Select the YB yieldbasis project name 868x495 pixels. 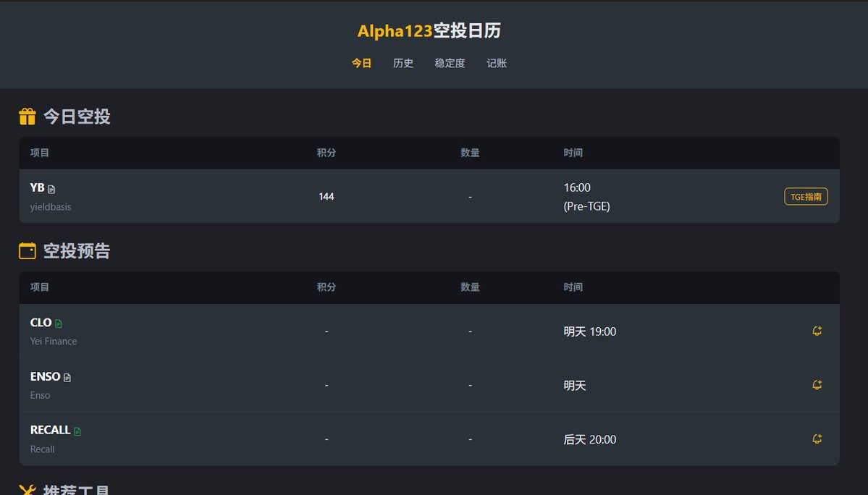tap(37, 187)
